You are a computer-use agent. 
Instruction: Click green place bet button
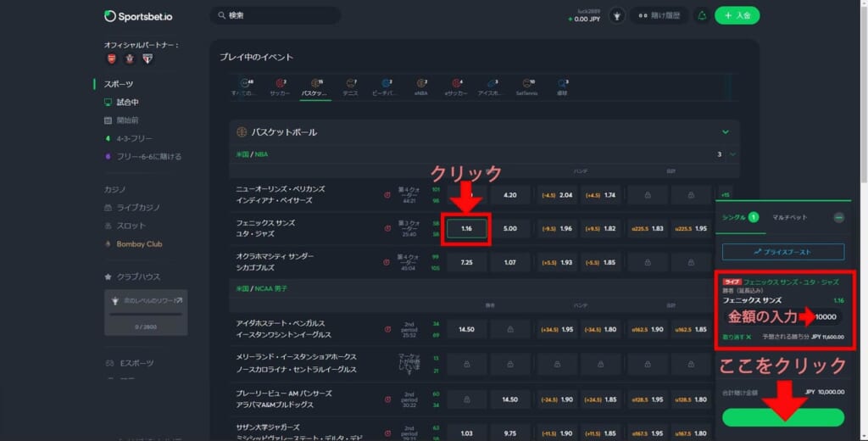[x=782, y=418]
